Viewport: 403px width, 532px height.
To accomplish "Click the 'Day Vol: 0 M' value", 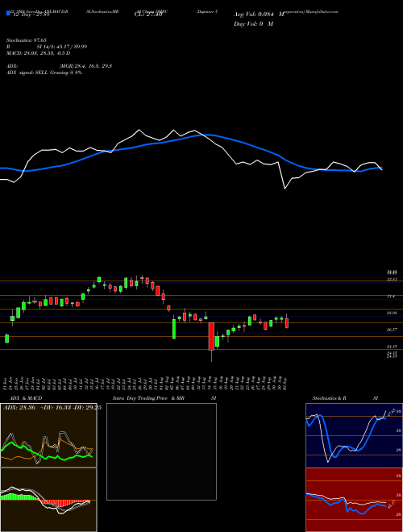I will [253, 24].
